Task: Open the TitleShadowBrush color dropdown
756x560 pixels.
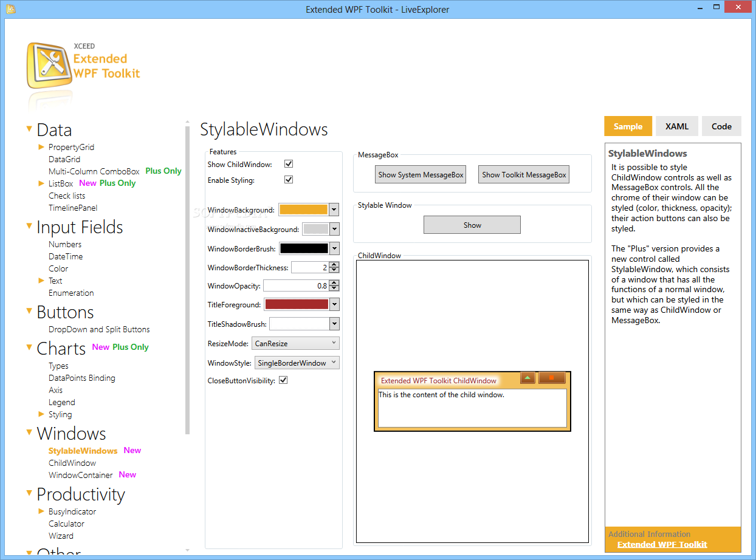Action: tap(334, 324)
